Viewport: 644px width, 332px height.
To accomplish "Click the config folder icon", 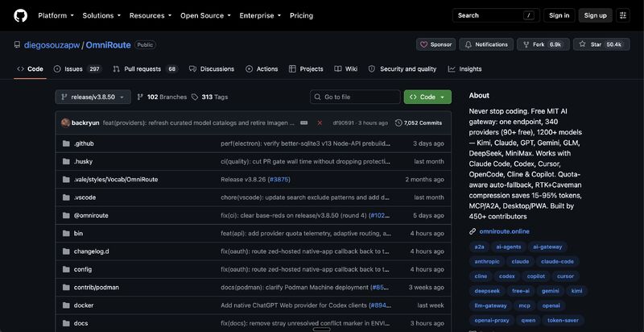I will (66, 269).
